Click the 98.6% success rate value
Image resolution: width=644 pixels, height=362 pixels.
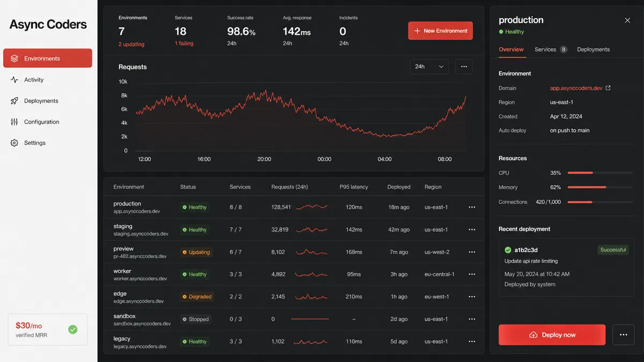tap(241, 32)
